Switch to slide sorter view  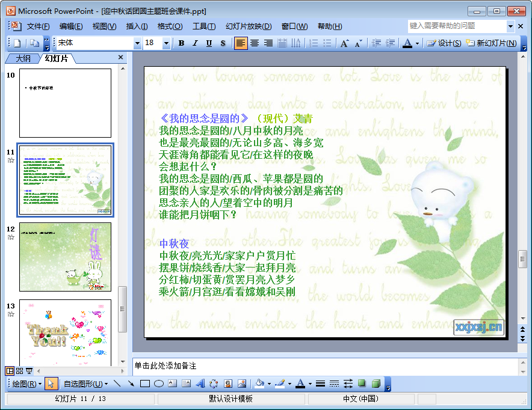(x=20, y=371)
